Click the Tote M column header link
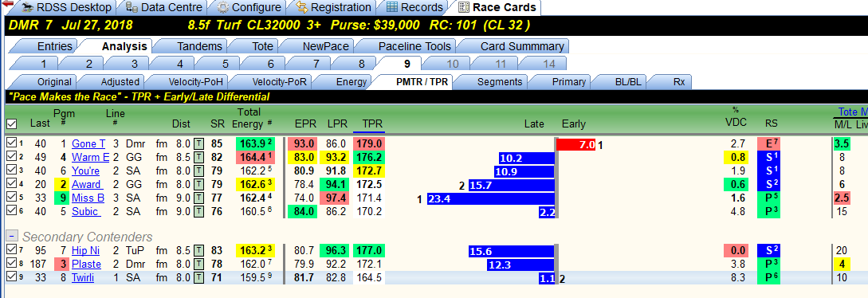 pyautogui.click(x=853, y=112)
